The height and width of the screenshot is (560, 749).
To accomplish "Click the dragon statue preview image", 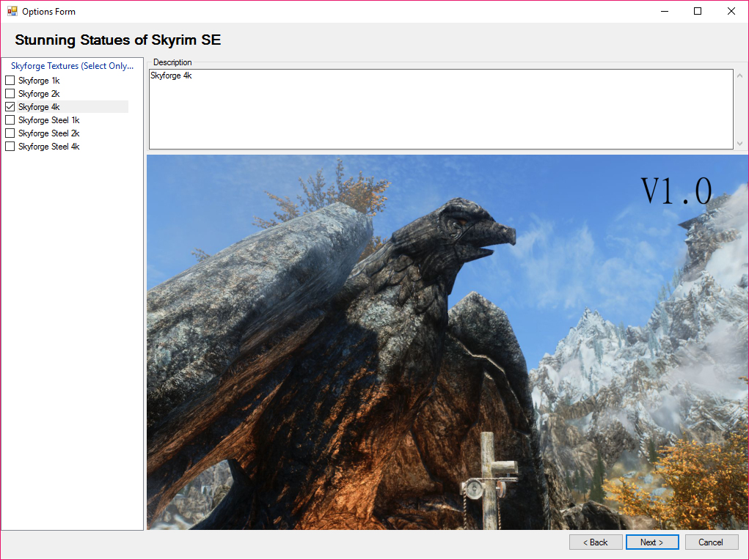I will tap(447, 342).
